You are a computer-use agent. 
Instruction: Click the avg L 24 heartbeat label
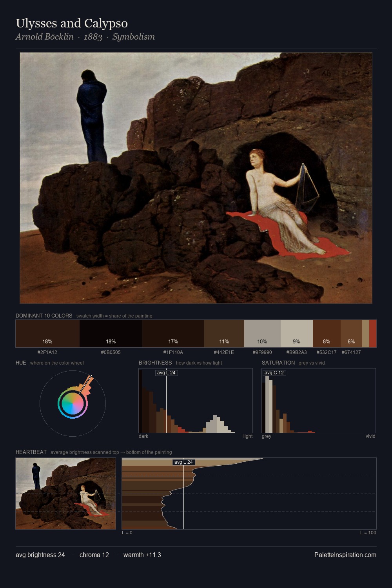point(183,462)
